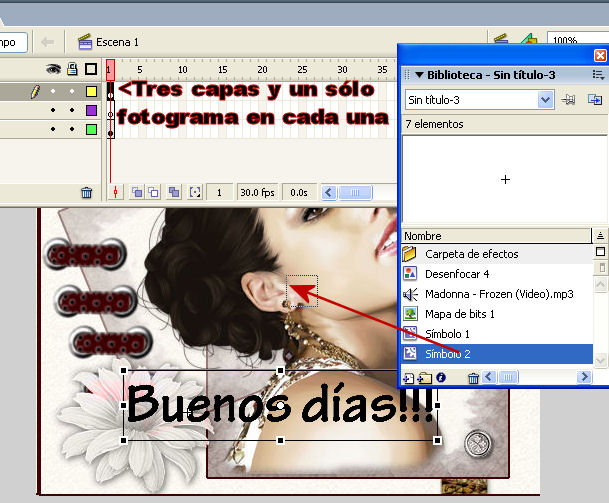Click Escena 1 scene label
Screen dimensions: 609x503
coord(117,42)
